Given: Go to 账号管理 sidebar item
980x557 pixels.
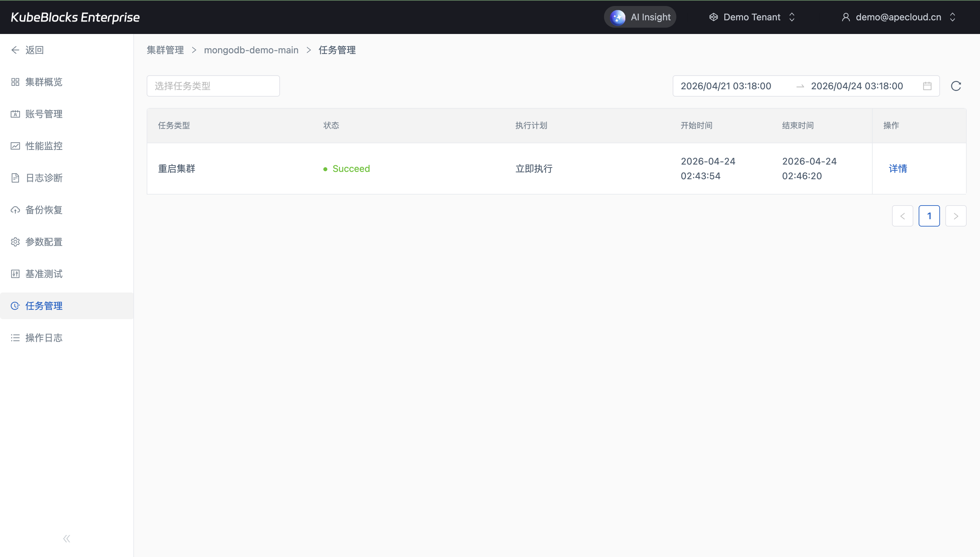Looking at the screenshot, I should pos(44,114).
